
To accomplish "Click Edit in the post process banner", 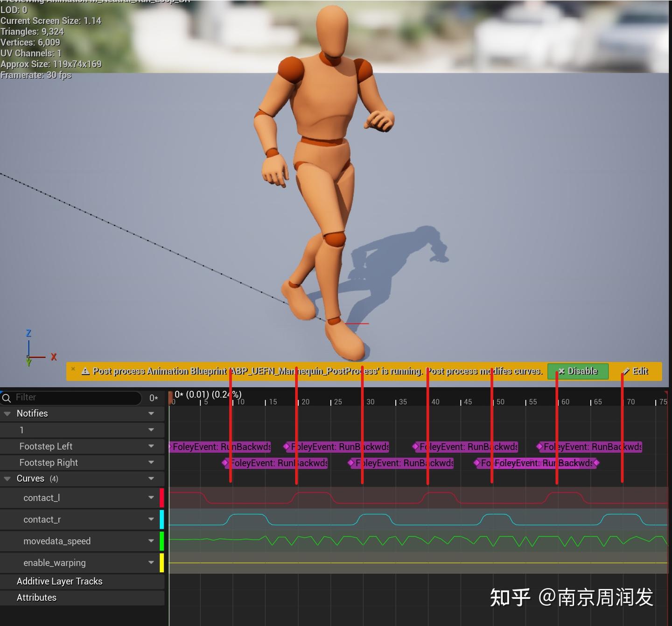I will [636, 371].
